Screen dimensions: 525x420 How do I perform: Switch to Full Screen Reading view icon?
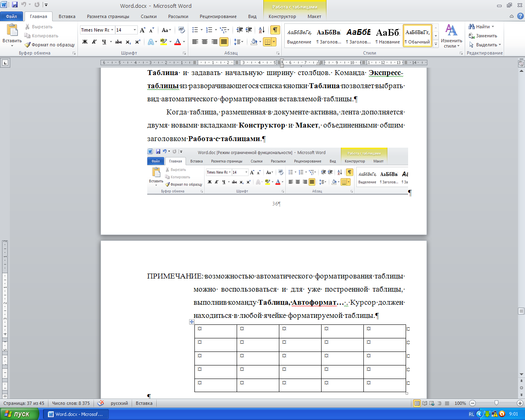425,403
